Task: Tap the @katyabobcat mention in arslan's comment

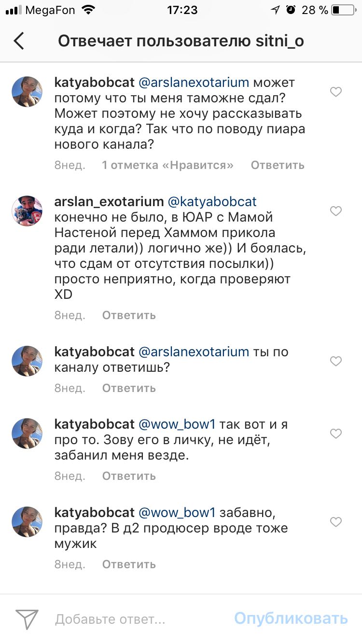Action: click(212, 201)
